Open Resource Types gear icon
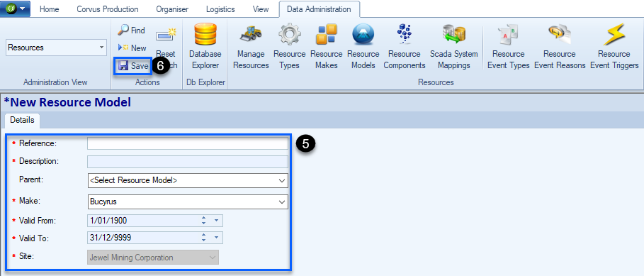 point(289,34)
